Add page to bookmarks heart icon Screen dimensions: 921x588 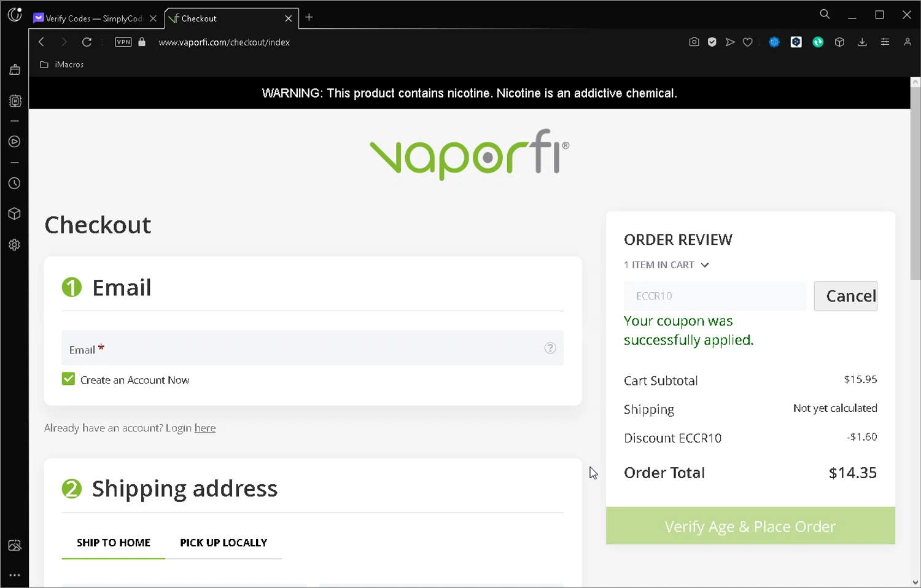pyautogui.click(x=747, y=42)
